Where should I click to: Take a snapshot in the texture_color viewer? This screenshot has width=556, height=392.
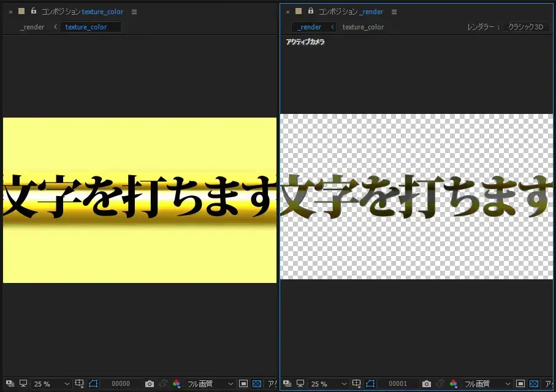[x=149, y=384]
